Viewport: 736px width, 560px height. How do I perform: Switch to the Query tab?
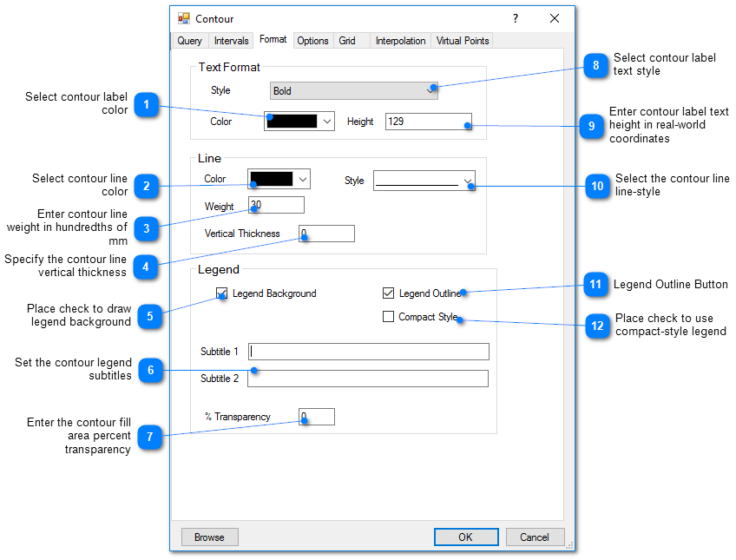point(189,41)
